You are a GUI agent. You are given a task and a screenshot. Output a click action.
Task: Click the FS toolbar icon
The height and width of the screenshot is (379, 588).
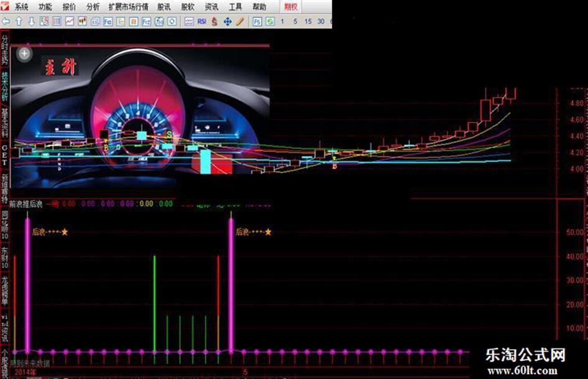click(257, 21)
